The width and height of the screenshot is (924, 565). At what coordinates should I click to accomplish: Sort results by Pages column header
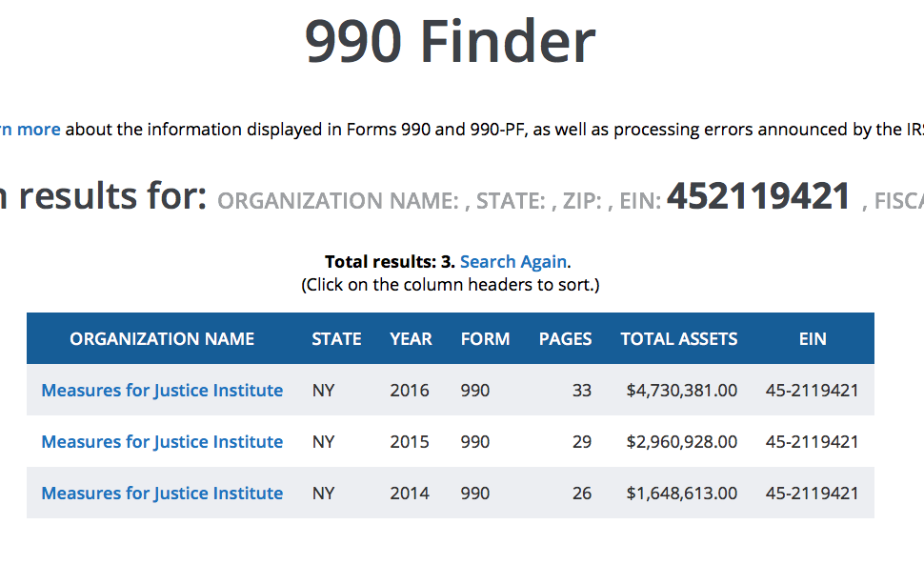pos(565,339)
